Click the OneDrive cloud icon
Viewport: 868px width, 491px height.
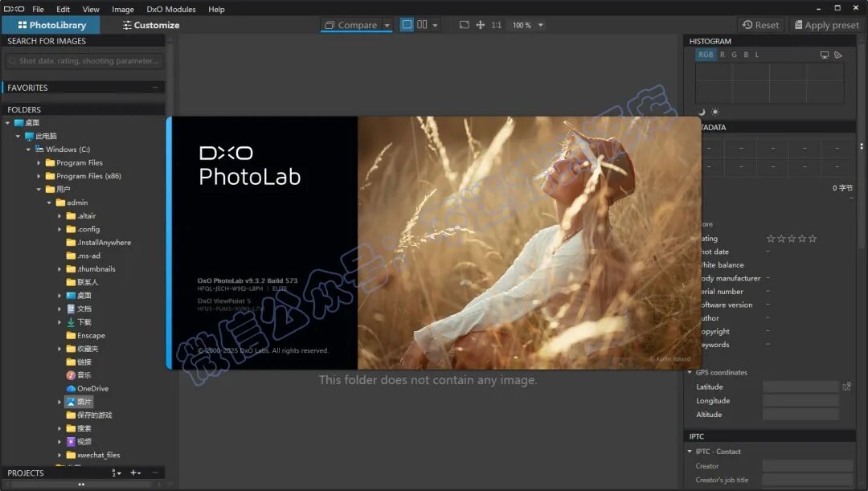[x=71, y=389]
